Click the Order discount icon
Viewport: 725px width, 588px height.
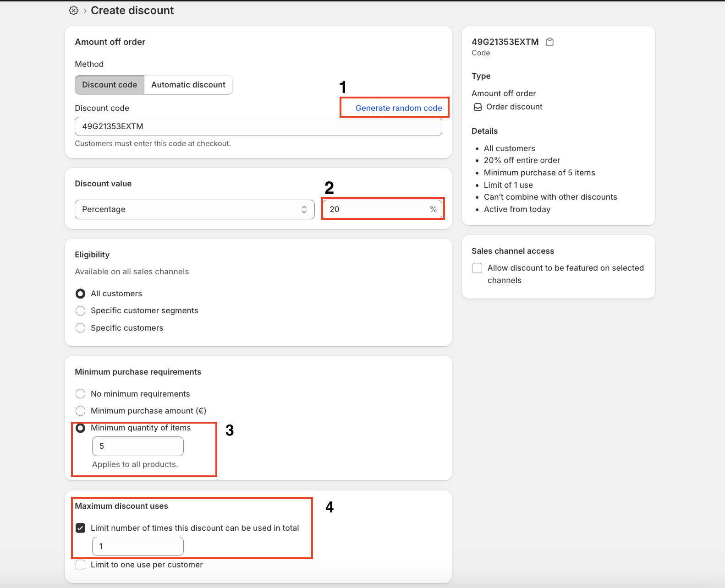coord(478,107)
